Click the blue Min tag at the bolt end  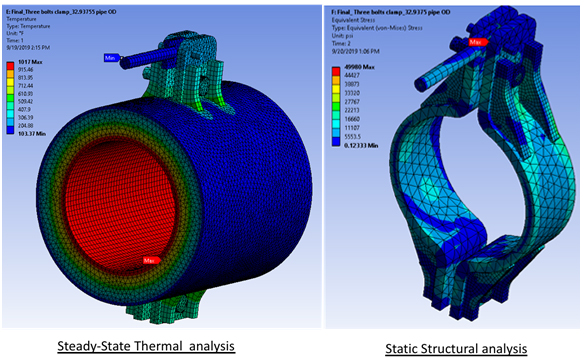pos(112,58)
